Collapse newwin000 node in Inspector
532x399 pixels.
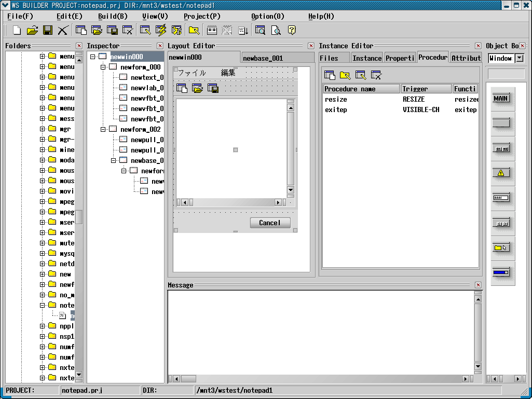[92, 57]
